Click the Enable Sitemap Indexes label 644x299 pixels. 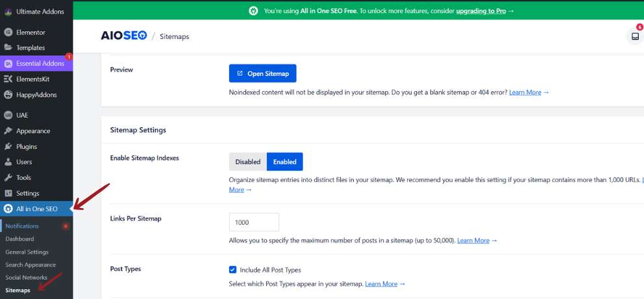click(x=144, y=158)
